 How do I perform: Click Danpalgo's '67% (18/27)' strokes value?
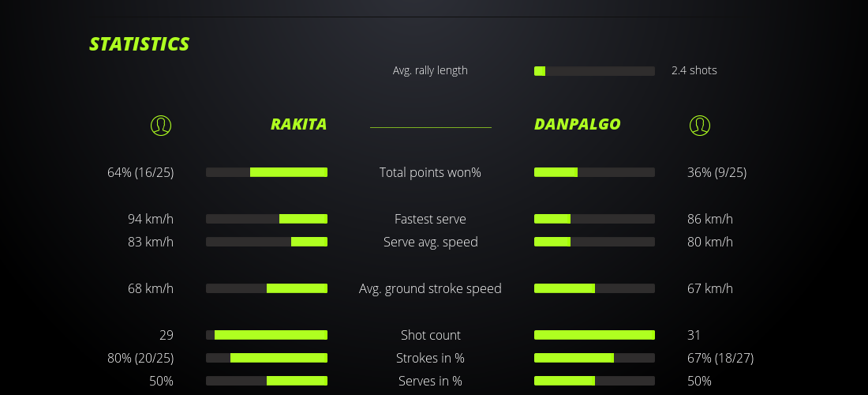pyautogui.click(x=720, y=358)
